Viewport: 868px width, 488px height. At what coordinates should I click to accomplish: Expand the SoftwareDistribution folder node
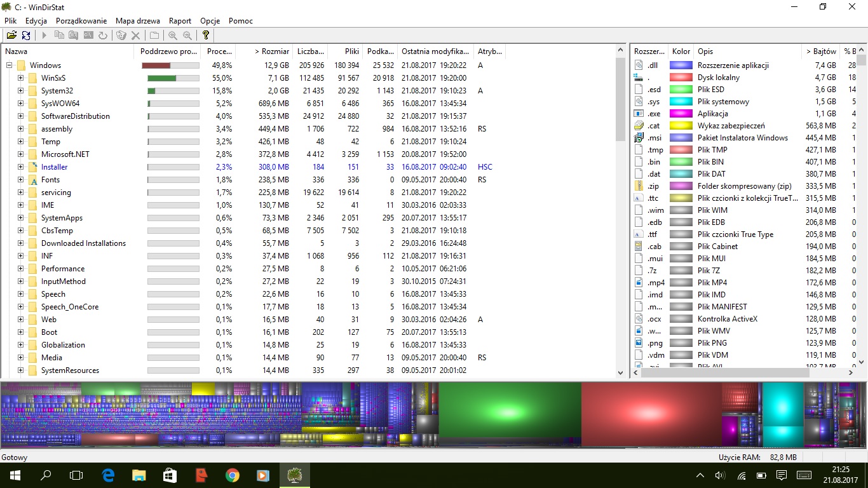pos(20,116)
